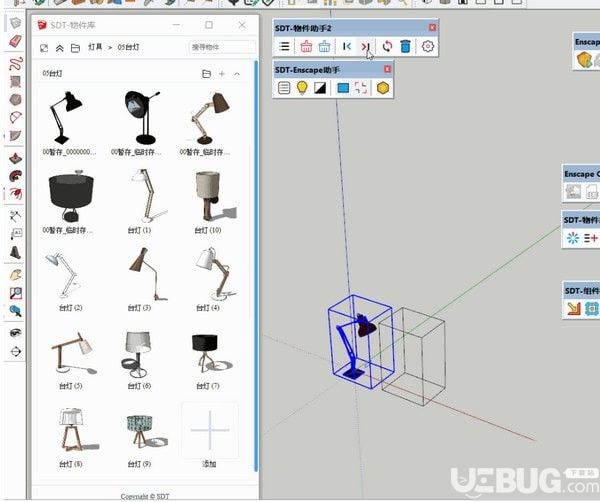
Task: Select the push/pull tool in left toolbar
Action: [15, 158]
